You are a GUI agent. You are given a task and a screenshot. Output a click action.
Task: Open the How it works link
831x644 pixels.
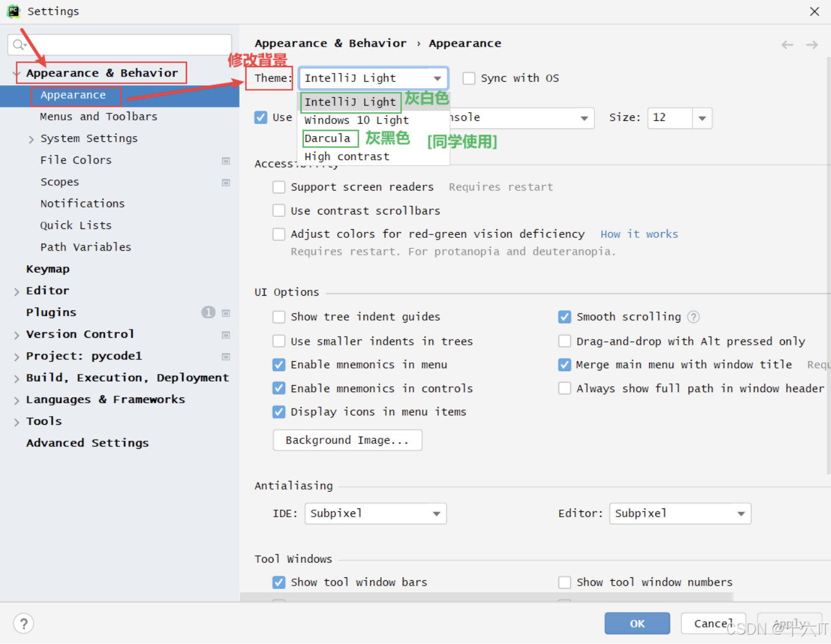(639, 234)
